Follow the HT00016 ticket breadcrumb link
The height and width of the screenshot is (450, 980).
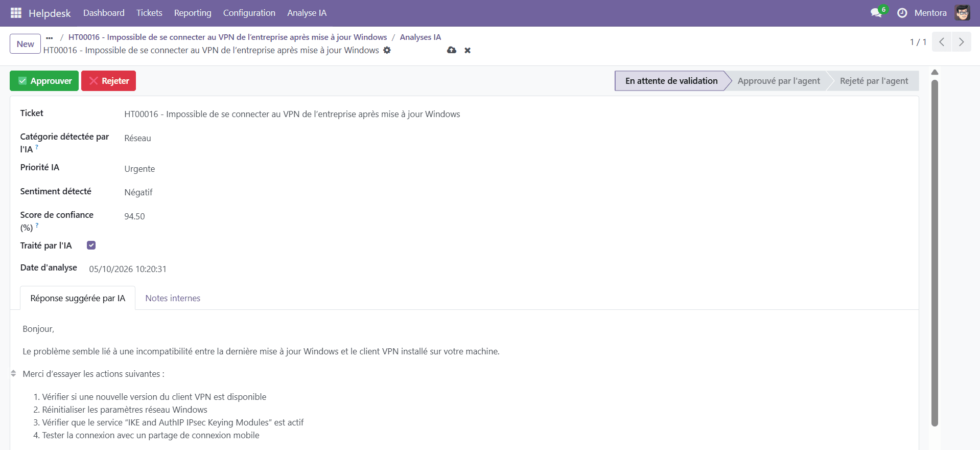[x=228, y=37]
